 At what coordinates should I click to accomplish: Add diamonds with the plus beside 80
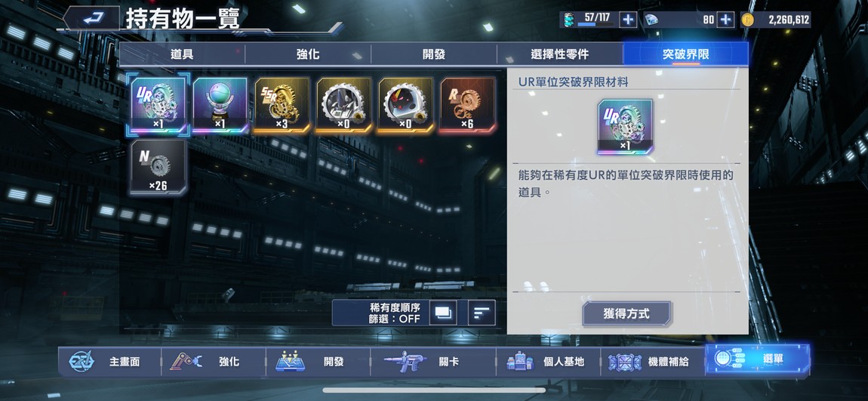pos(725,20)
